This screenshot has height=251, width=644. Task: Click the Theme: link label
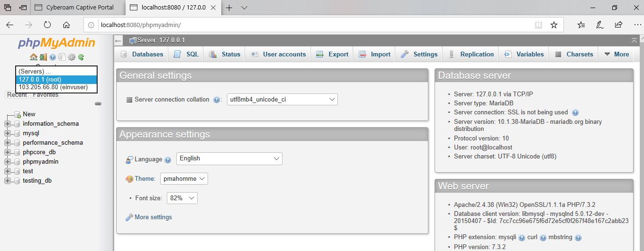point(145,179)
